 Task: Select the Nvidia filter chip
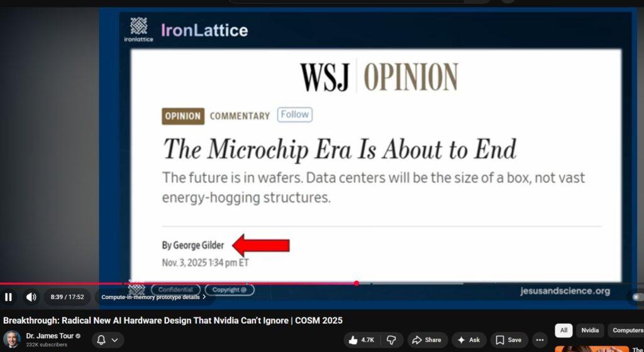point(589,330)
